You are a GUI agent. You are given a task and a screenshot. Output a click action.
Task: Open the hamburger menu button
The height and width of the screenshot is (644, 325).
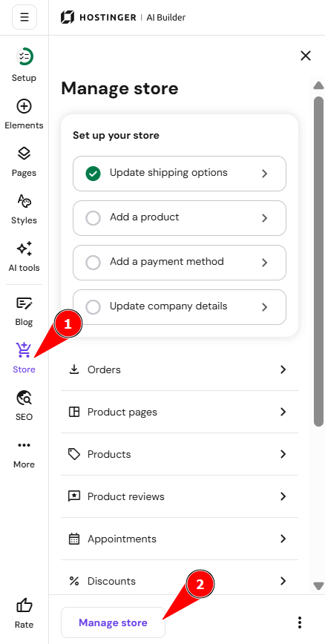[24, 17]
